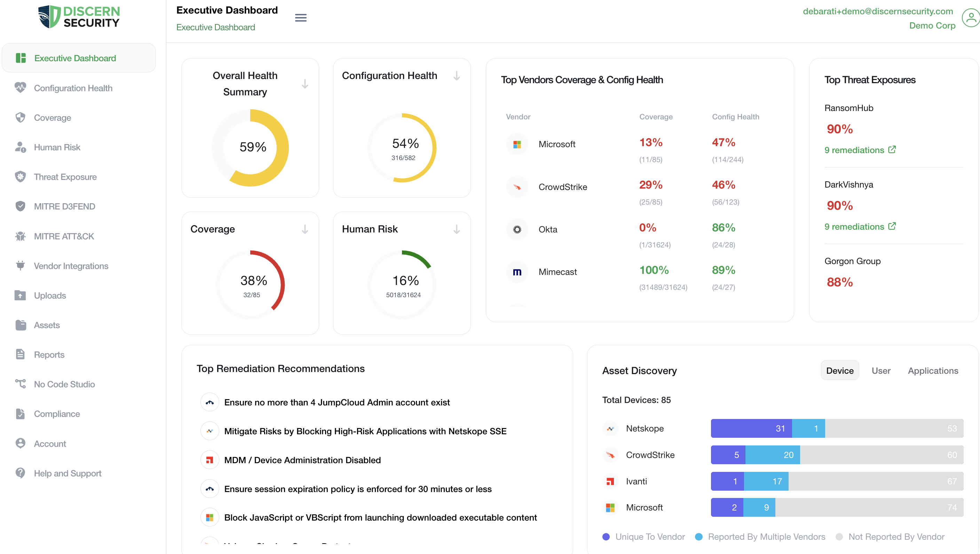Click the CrowdStrike logo in vendors table
This screenshot has width=980, height=554.
(x=517, y=187)
